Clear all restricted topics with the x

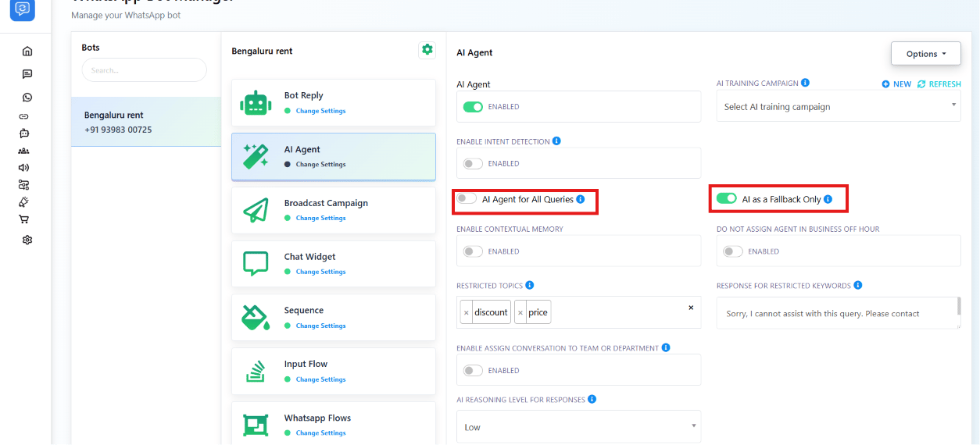point(691,308)
